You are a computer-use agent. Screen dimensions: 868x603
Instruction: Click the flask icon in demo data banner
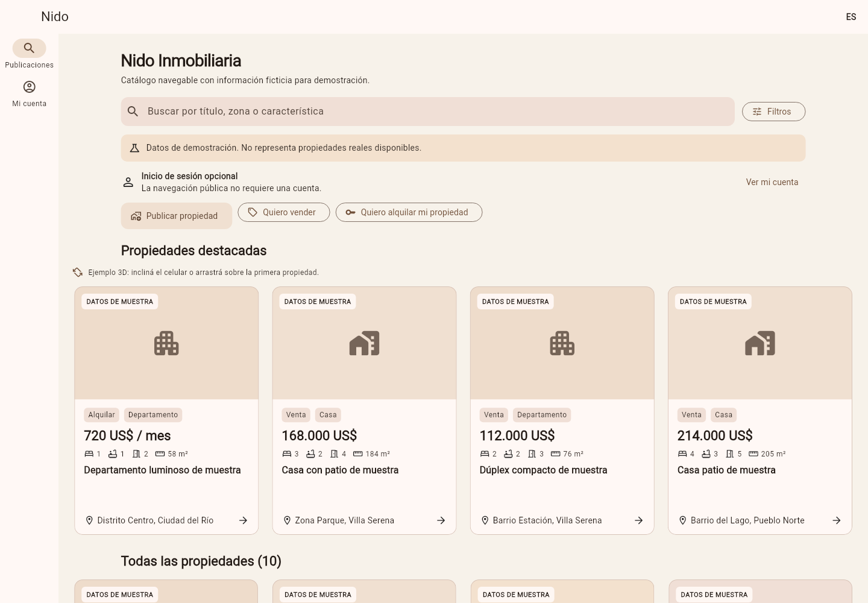(x=134, y=148)
